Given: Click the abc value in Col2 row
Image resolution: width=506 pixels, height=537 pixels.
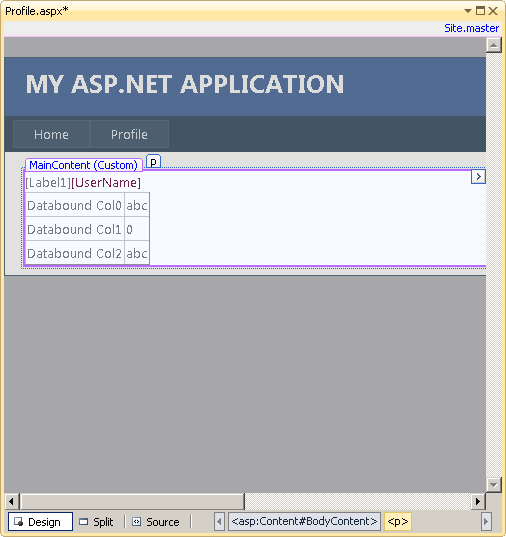Looking at the screenshot, I should pos(137,253).
